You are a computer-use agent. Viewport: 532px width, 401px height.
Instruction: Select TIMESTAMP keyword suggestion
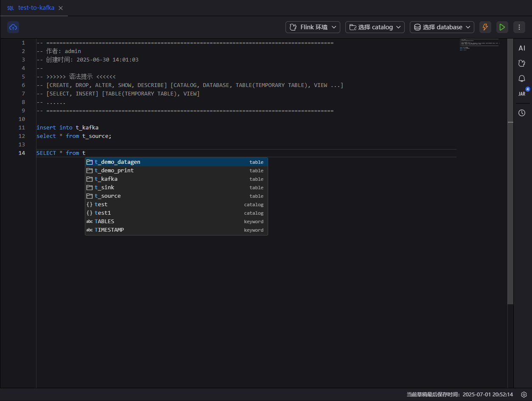click(x=176, y=230)
